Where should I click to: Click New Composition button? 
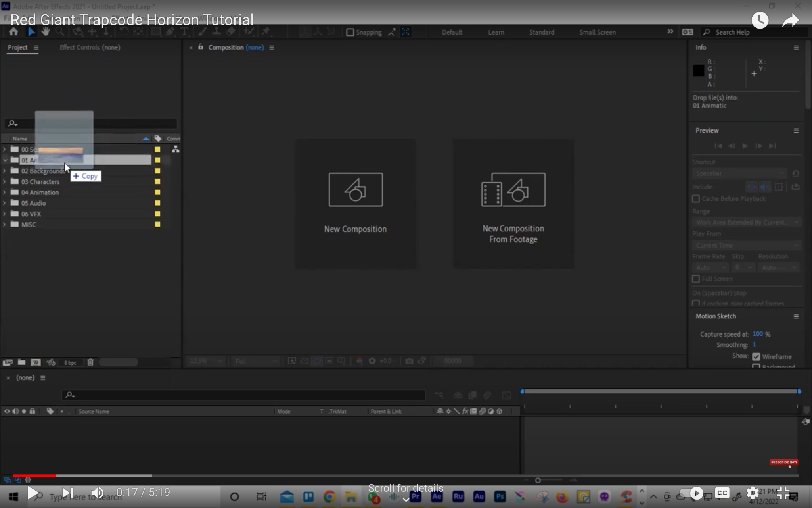coord(356,203)
